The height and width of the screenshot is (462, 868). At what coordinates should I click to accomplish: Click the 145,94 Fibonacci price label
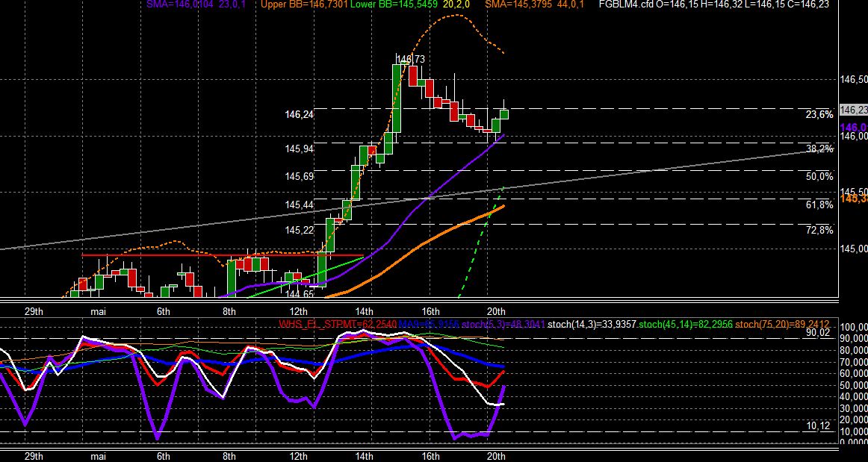click(299, 149)
